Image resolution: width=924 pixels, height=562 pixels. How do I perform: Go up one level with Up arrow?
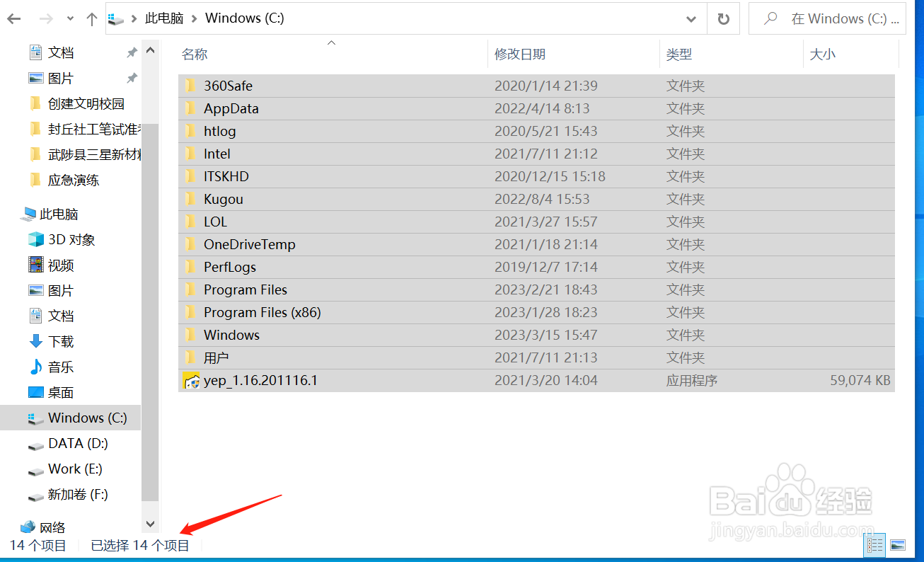[91, 19]
